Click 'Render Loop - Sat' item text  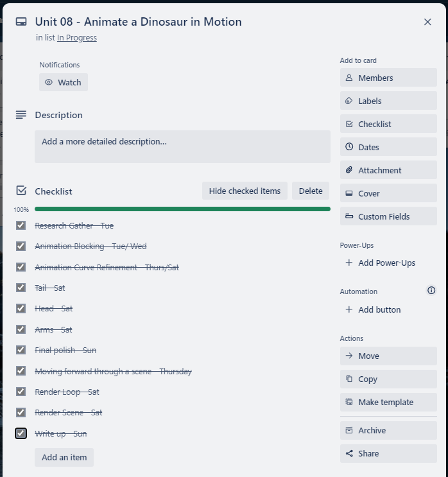67,392
